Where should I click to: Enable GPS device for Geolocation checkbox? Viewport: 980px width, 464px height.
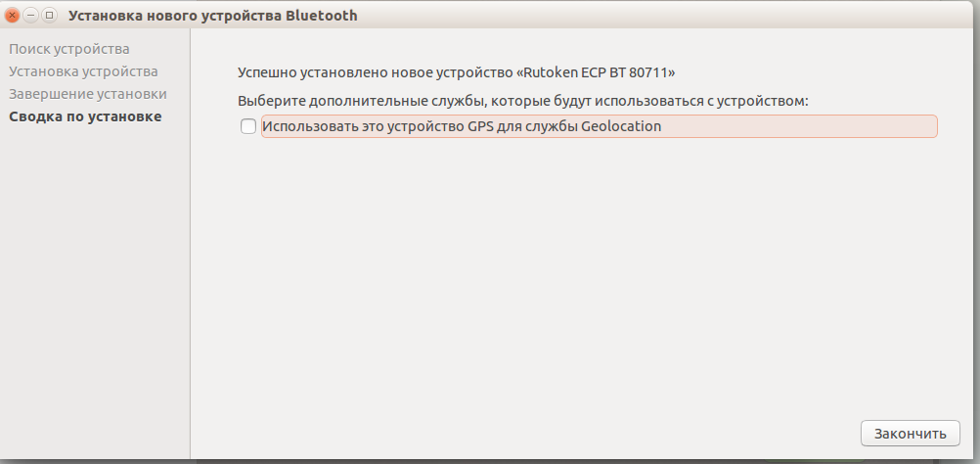(x=248, y=126)
